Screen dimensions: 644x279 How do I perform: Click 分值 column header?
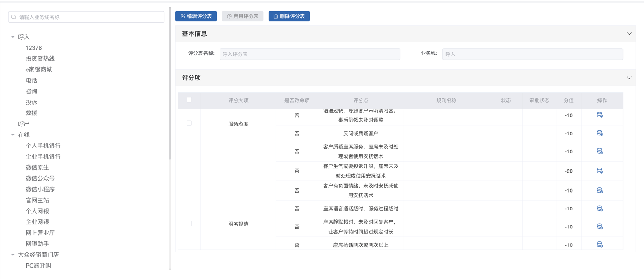(568, 100)
